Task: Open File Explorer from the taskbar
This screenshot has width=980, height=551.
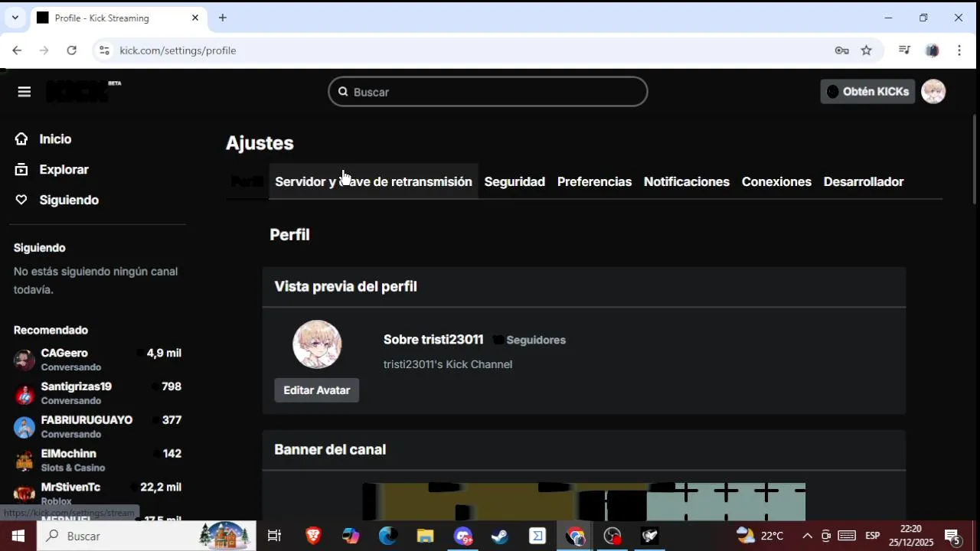Action: [x=425, y=536]
